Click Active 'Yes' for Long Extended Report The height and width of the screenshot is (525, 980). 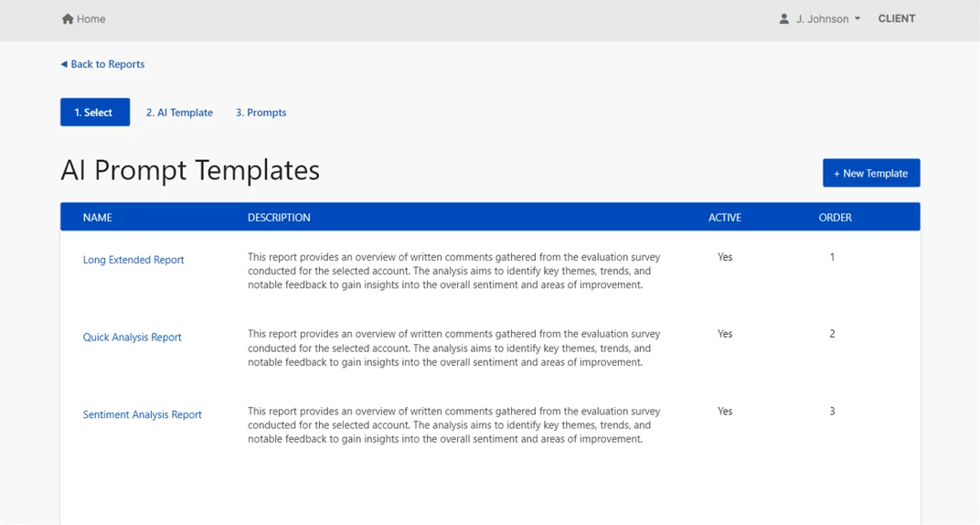[x=725, y=258]
